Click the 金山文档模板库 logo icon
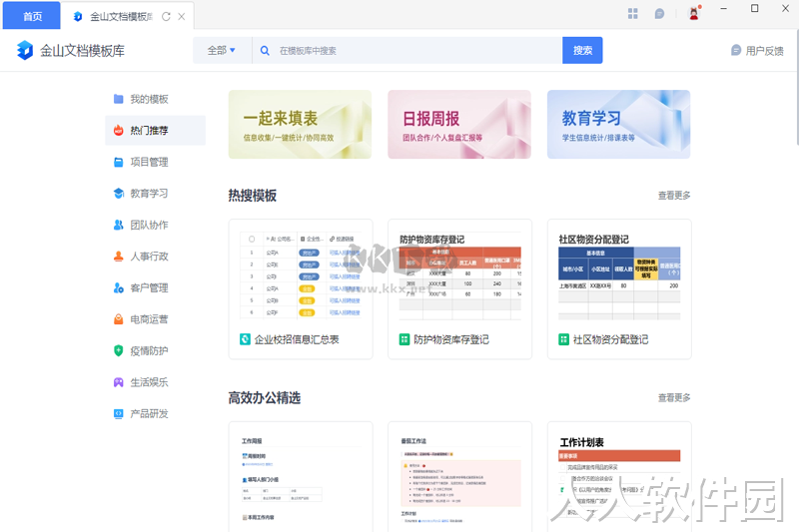The width and height of the screenshot is (799, 532). 24,50
